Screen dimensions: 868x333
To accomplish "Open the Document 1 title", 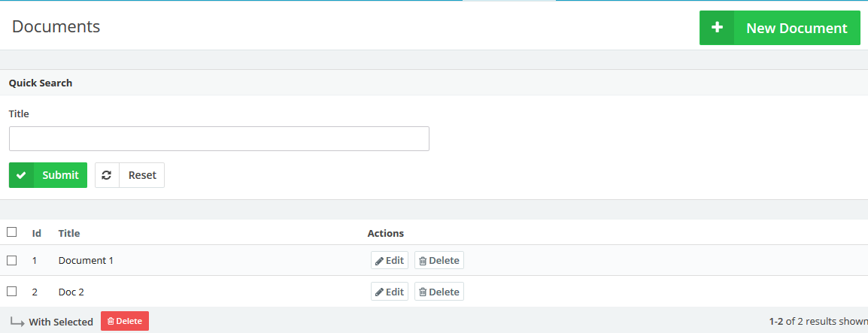I will [86, 261].
